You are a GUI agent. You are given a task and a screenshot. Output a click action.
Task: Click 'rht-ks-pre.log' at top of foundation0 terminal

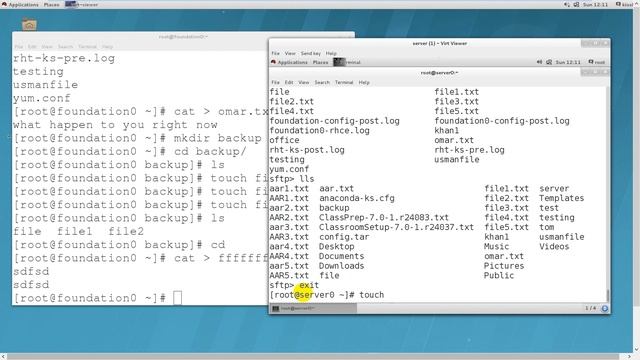tap(64, 58)
